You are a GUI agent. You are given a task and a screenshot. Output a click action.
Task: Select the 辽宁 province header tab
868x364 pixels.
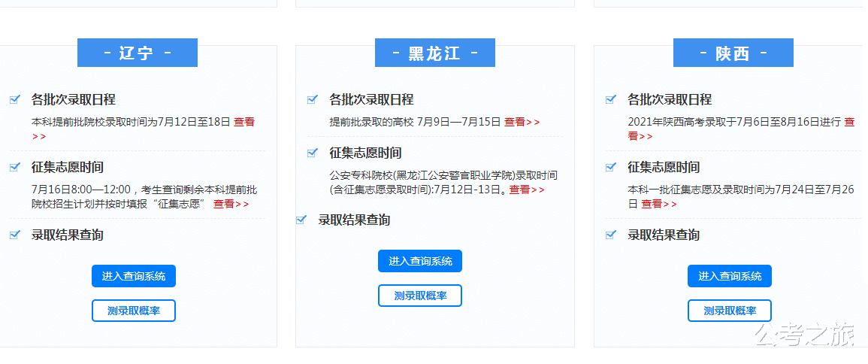(x=138, y=53)
